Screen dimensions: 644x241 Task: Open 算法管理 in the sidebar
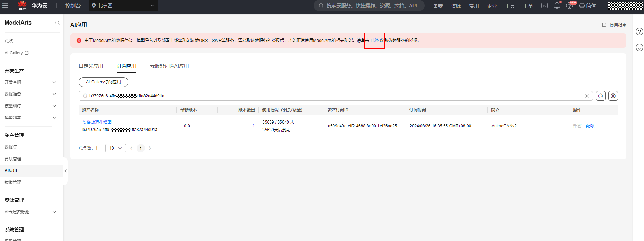tap(13, 159)
